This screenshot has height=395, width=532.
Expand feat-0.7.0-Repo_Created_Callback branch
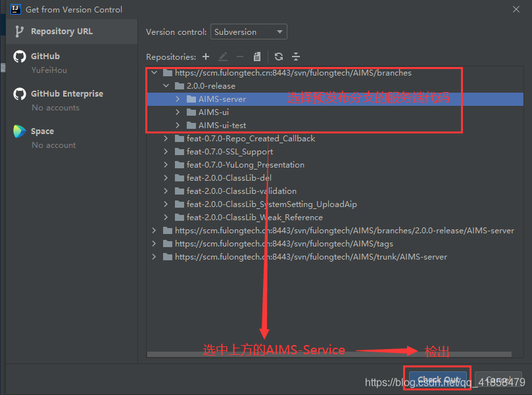point(166,138)
